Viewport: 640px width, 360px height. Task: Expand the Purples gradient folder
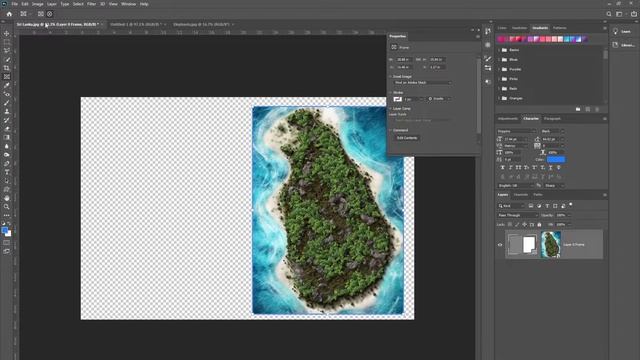(499, 69)
